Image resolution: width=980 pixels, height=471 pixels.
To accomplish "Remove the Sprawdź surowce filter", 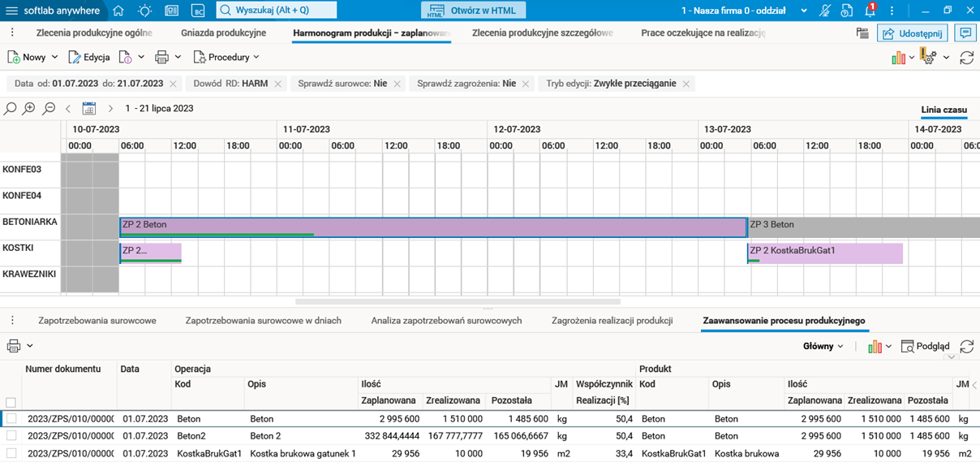I will click(x=397, y=84).
